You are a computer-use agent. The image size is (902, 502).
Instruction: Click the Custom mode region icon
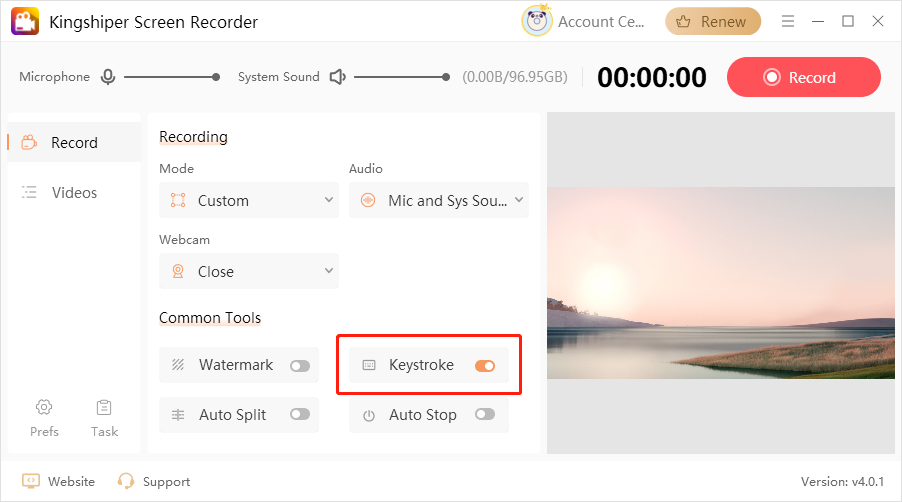[178, 200]
